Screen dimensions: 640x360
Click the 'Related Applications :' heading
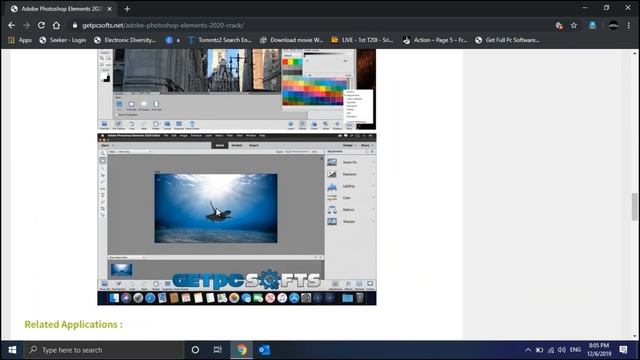(73, 324)
